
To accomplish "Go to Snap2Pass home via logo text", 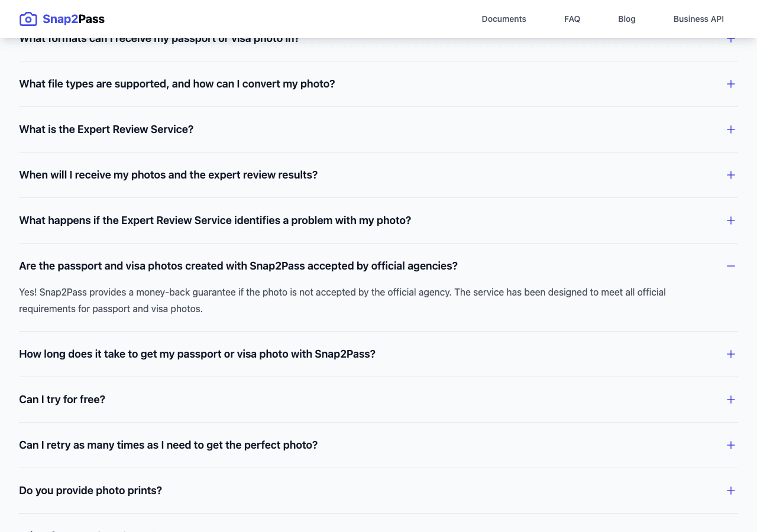I will (73, 19).
